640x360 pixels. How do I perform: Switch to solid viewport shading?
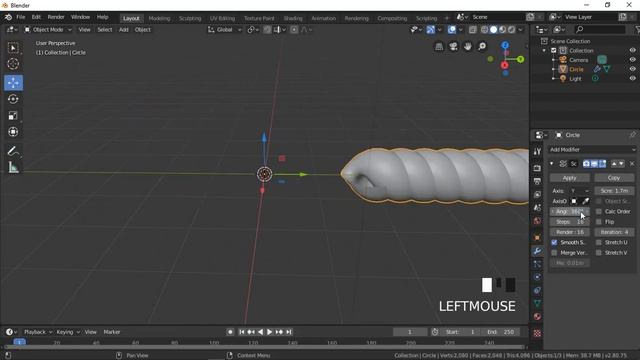(x=493, y=30)
